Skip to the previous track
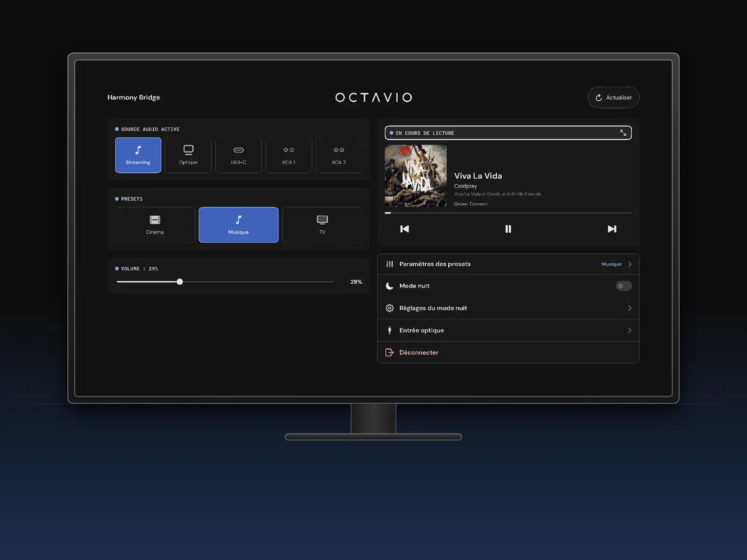Image resolution: width=747 pixels, height=560 pixels. (405, 229)
